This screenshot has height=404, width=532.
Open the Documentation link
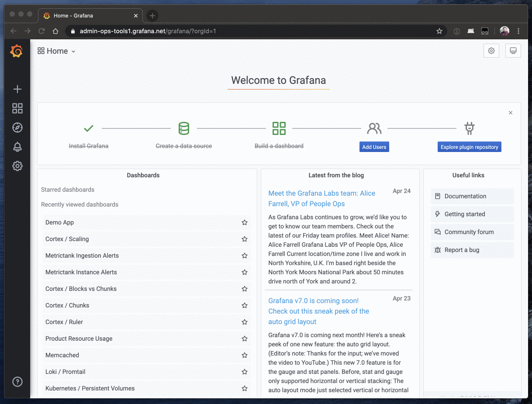pos(472,196)
